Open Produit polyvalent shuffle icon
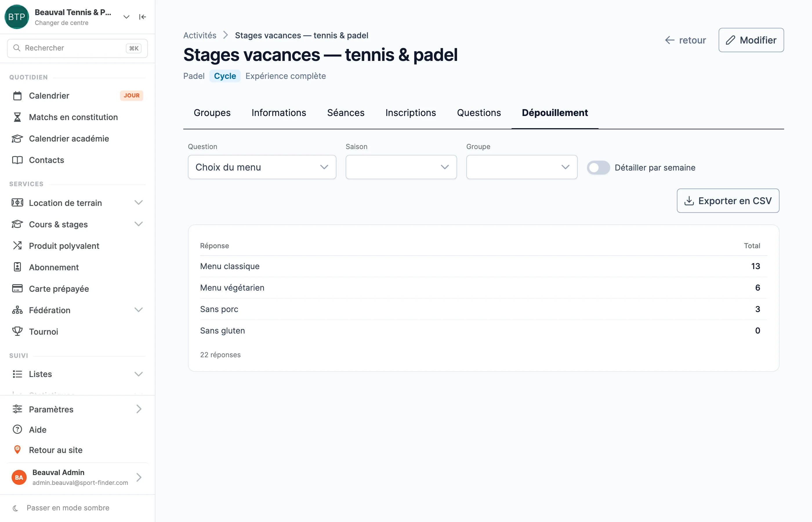The height and width of the screenshot is (522, 812). tap(17, 245)
